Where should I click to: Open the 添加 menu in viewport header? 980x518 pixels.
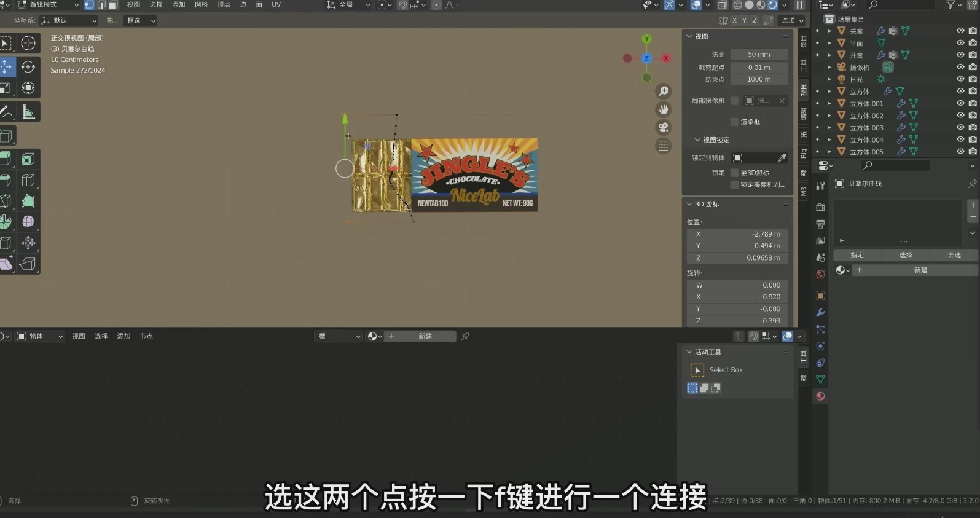click(179, 5)
